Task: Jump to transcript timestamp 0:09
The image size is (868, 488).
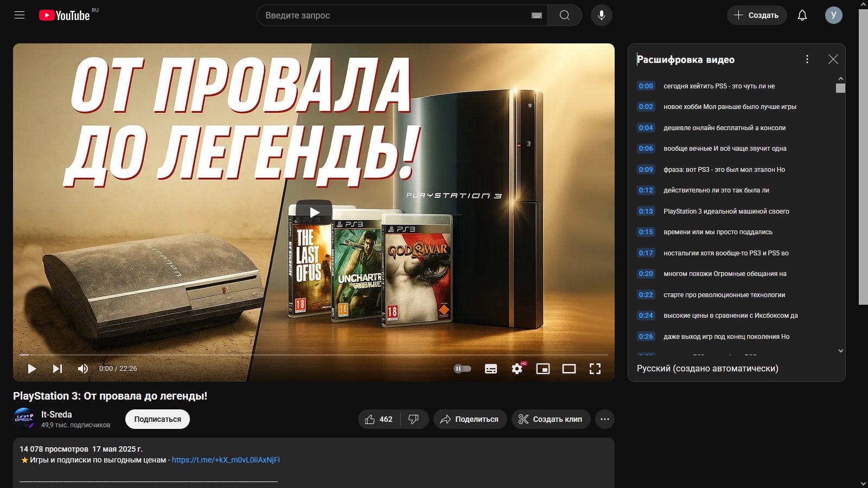Action: point(646,170)
